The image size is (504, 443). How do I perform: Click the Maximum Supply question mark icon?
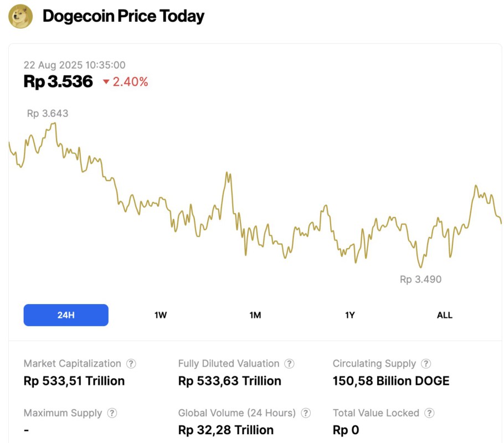[x=111, y=413]
